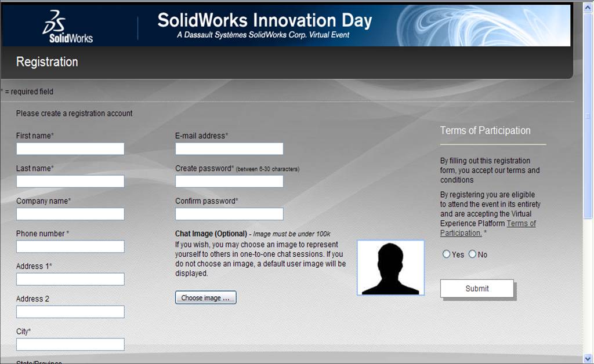The height and width of the screenshot is (364, 594).
Task: Focus the Address 1 input field
Action: (70, 279)
